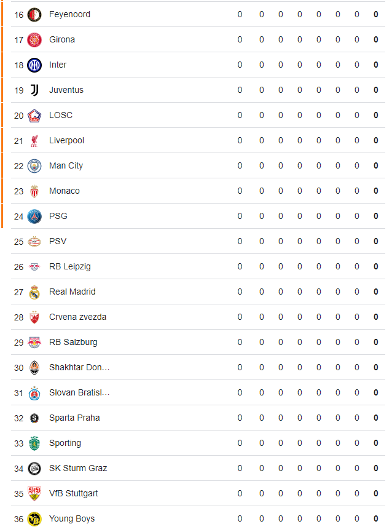This screenshot has height=532, width=392.
Task: Click the PSG club crest
Action: [34, 216]
